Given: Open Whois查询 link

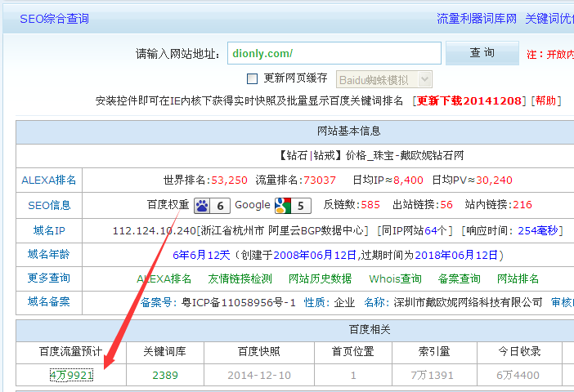Looking at the screenshot, I should (396, 278).
